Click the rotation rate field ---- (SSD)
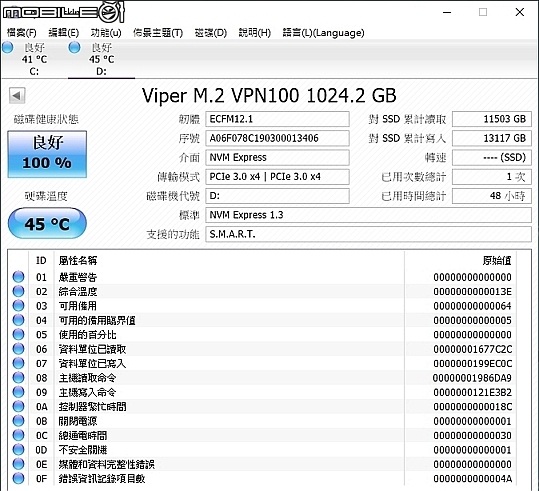The image size is (539, 491). tap(492, 157)
